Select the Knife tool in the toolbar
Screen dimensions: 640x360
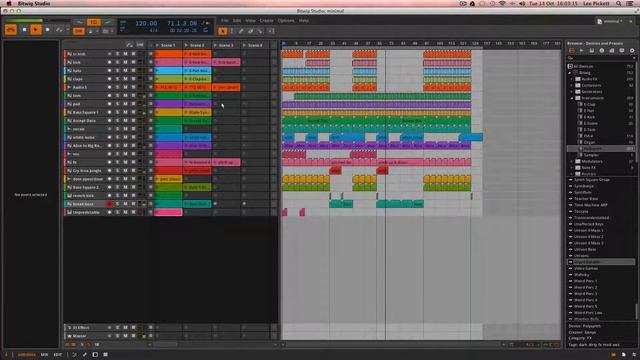(260, 31)
